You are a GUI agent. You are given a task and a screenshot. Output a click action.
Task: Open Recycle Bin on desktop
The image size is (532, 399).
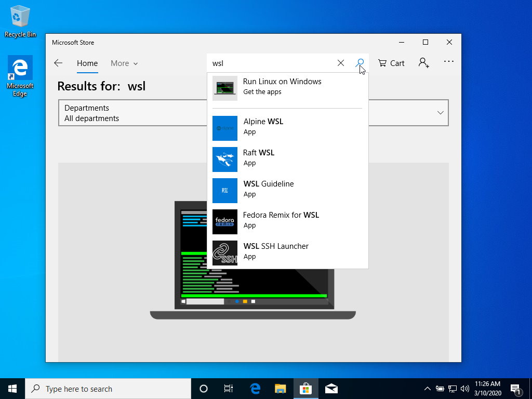coord(20,21)
